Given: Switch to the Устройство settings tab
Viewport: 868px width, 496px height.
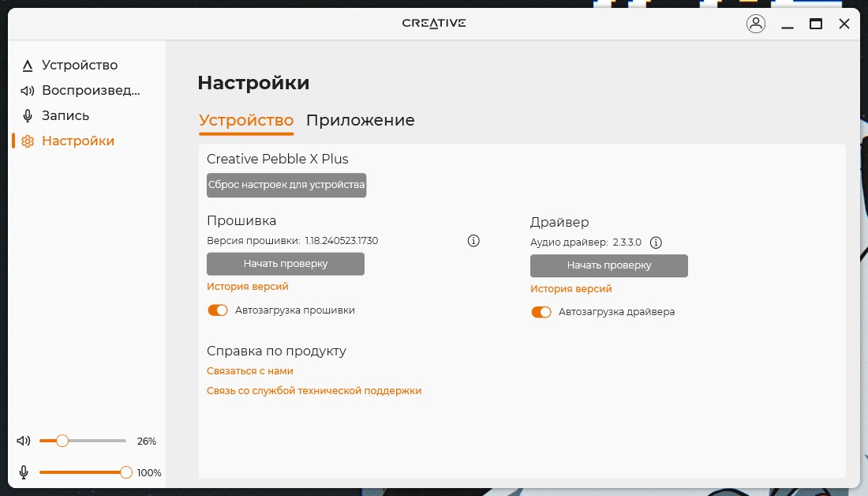Looking at the screenshot, I should pyautogui.click(x=246, y=120).
